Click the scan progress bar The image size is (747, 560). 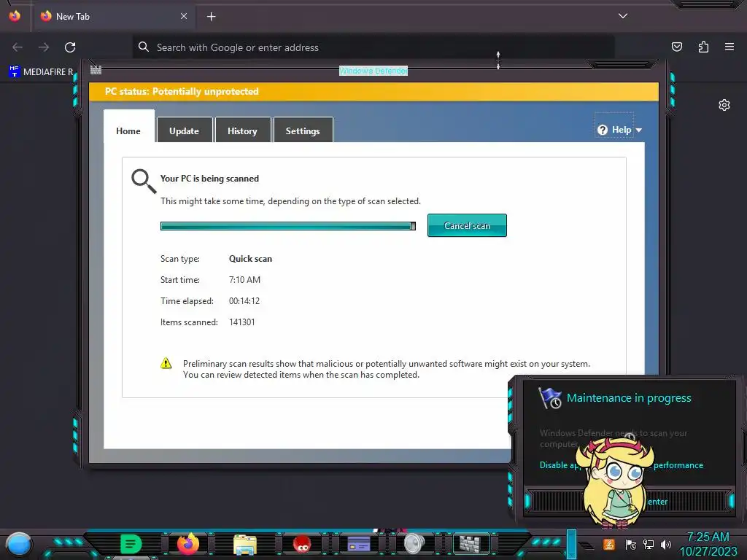point(287,226)
